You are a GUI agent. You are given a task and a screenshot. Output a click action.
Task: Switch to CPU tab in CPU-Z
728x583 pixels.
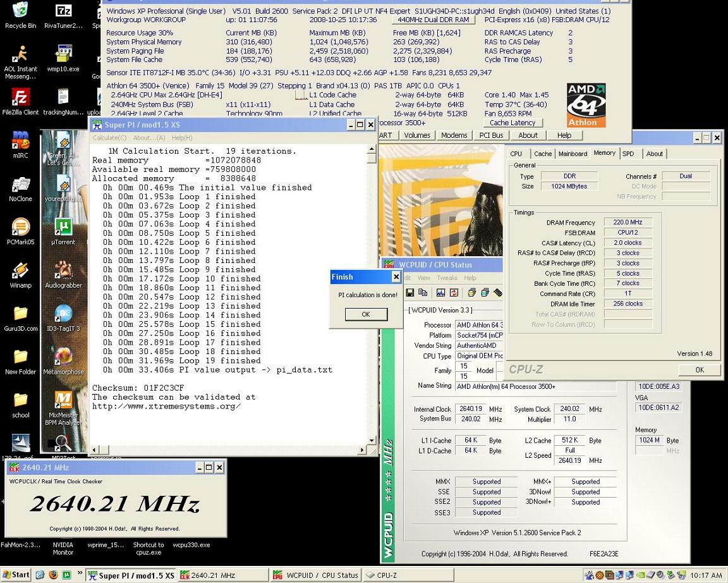[516, 154]
